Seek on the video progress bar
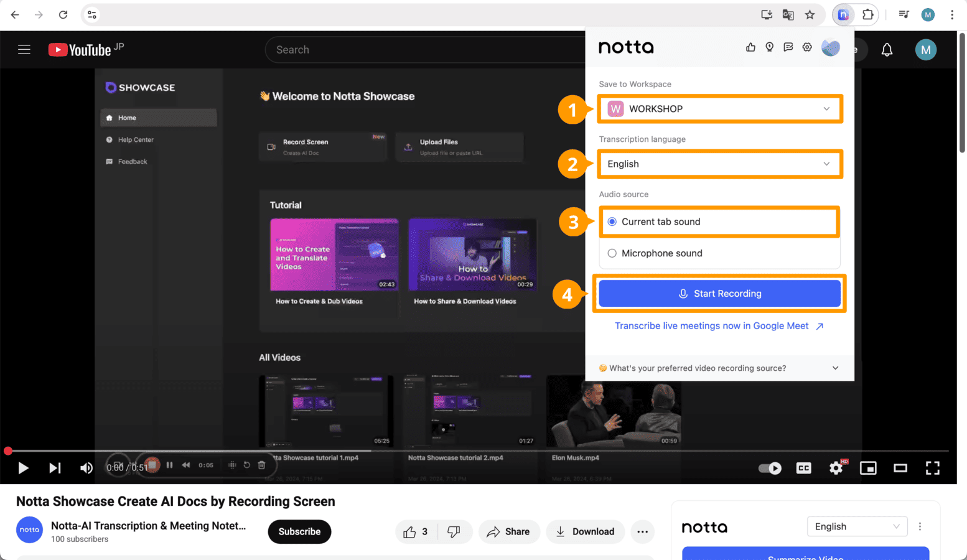The height and width of the screenshot is (560, 967). click(478, 450)
